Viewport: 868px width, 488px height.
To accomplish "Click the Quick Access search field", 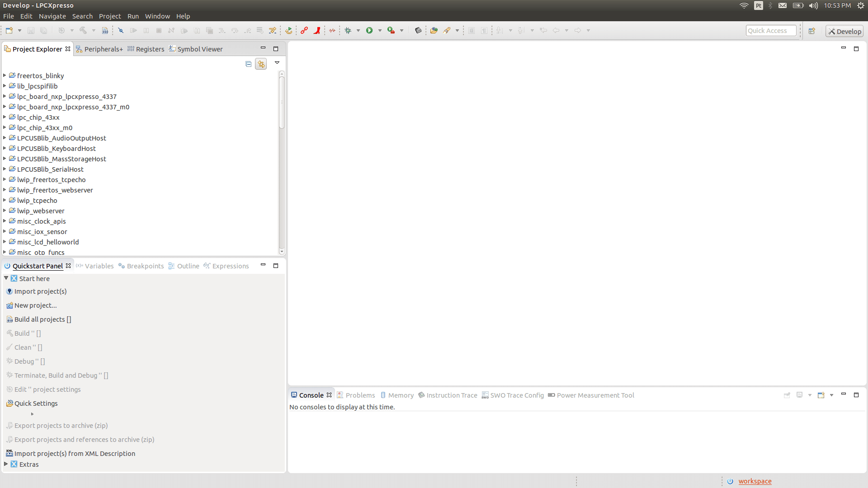I will point(771,31).
